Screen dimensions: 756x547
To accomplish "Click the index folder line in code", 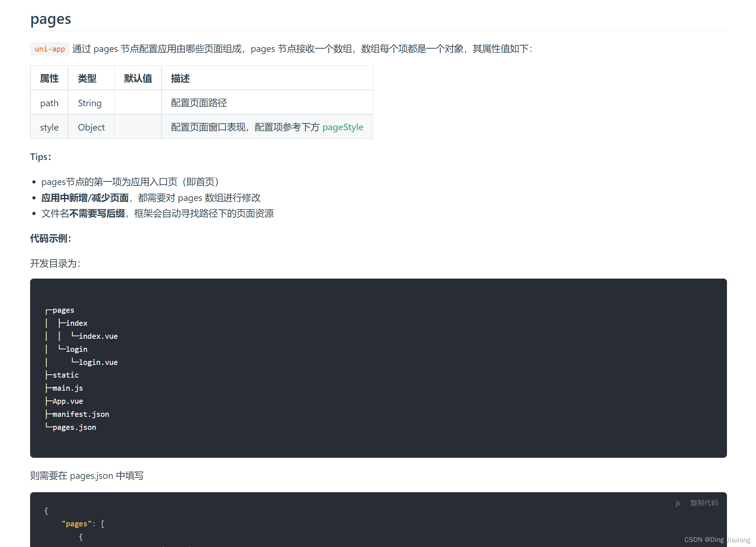I will 76,323.
